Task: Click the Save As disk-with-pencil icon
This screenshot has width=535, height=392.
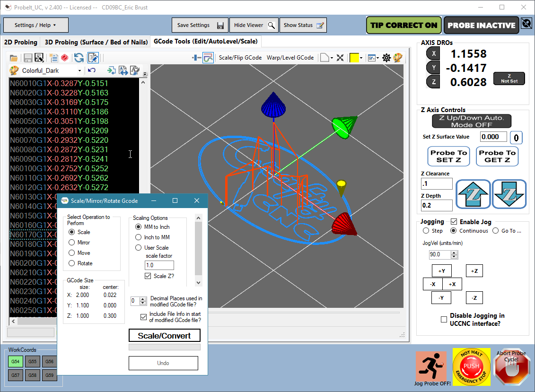Action: (39, 58)
